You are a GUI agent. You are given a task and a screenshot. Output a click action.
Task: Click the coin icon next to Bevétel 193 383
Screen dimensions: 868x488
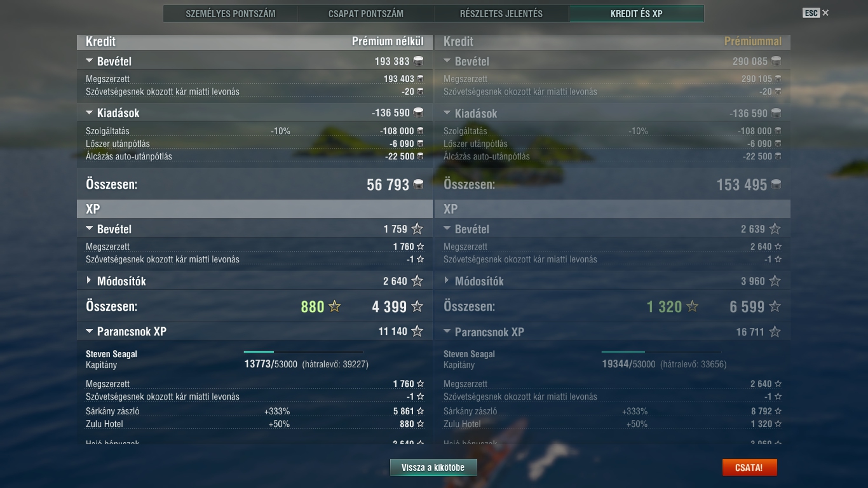418,61
